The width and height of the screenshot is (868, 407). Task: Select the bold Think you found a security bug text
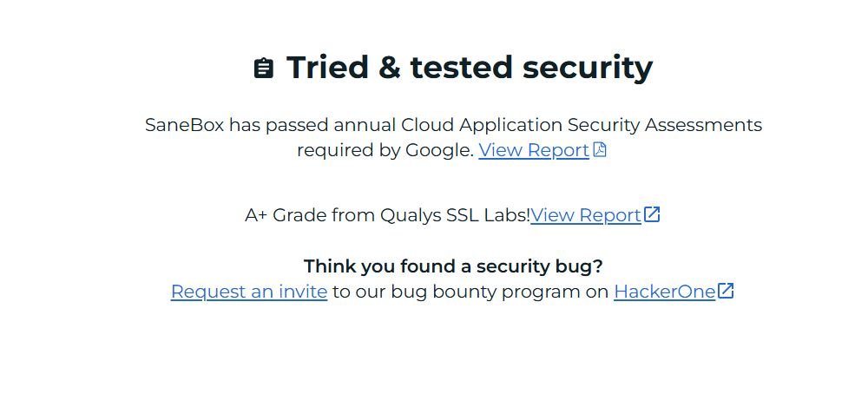[453, 266]
